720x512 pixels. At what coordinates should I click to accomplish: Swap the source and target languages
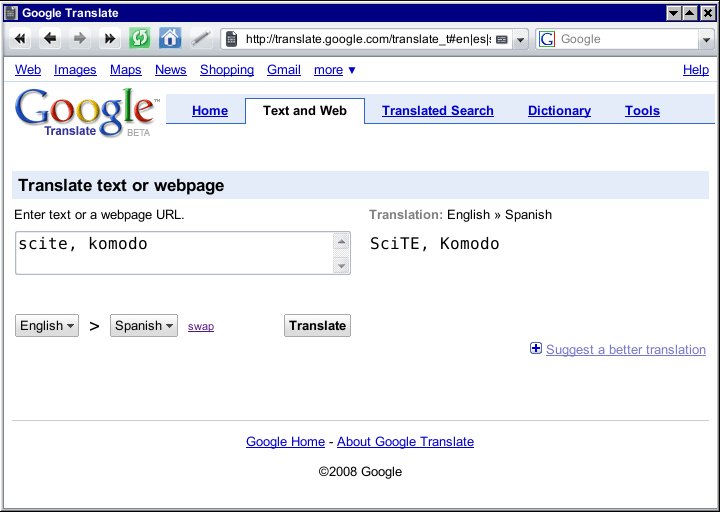pyautogui.click(x=201, y=326)
